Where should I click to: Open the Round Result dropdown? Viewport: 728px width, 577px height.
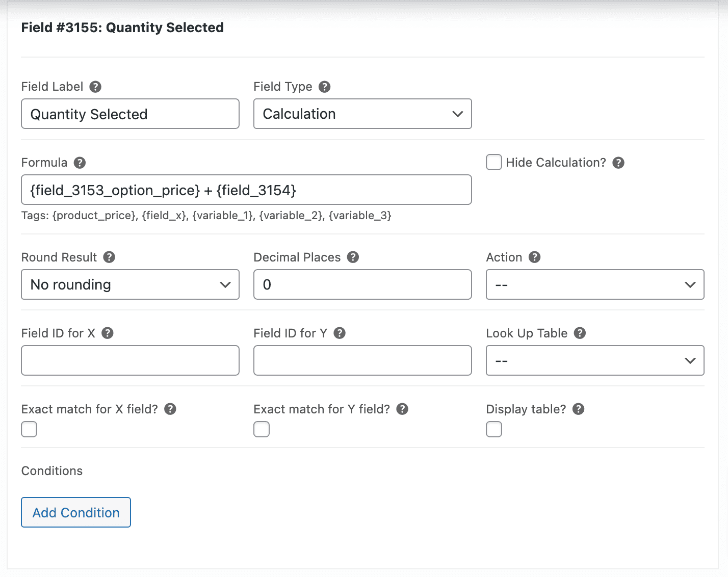pos(130,284)
